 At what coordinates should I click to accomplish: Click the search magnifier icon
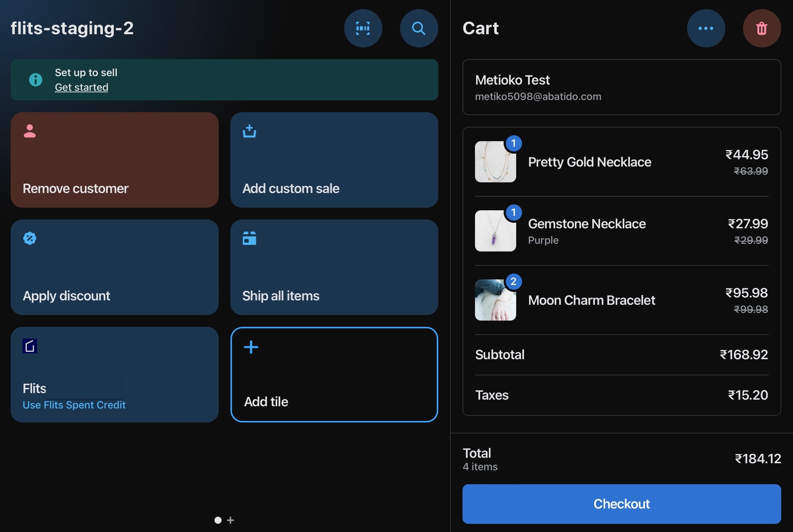point(418,28)
